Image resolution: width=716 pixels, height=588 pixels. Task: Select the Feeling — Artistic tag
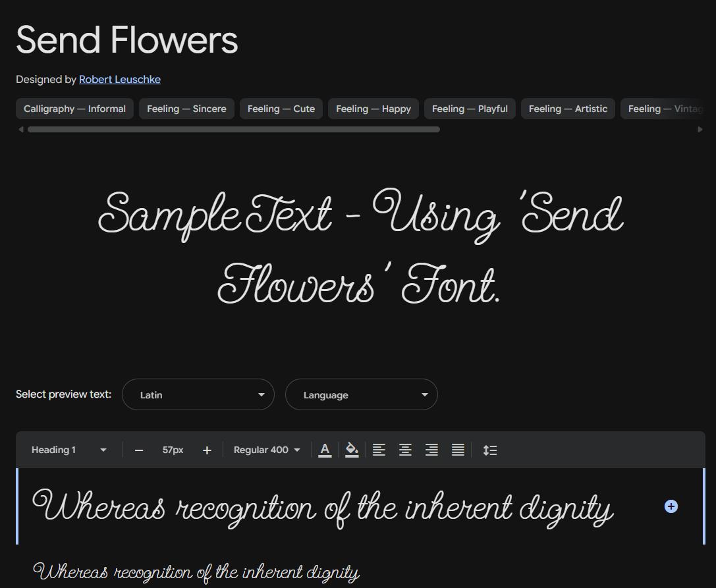pos(568,109)
